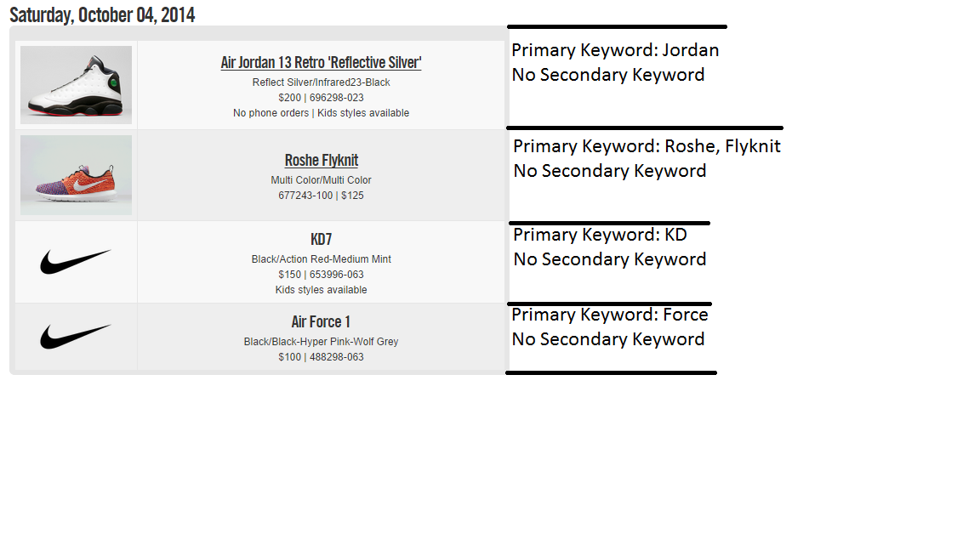Click the $150 | 653996-063 price line
This screenshot has height=551, width=980.
tap(321, 275)
